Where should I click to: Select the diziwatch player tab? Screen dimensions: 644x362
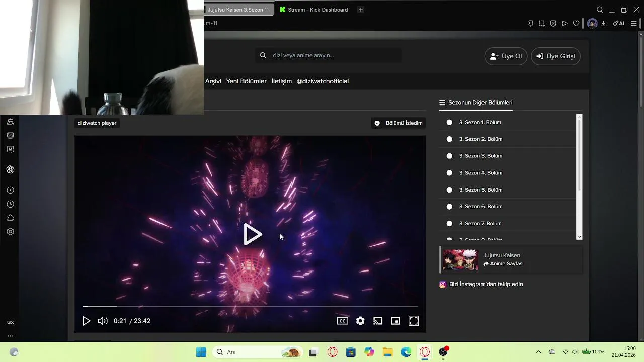tap(97, 123)
